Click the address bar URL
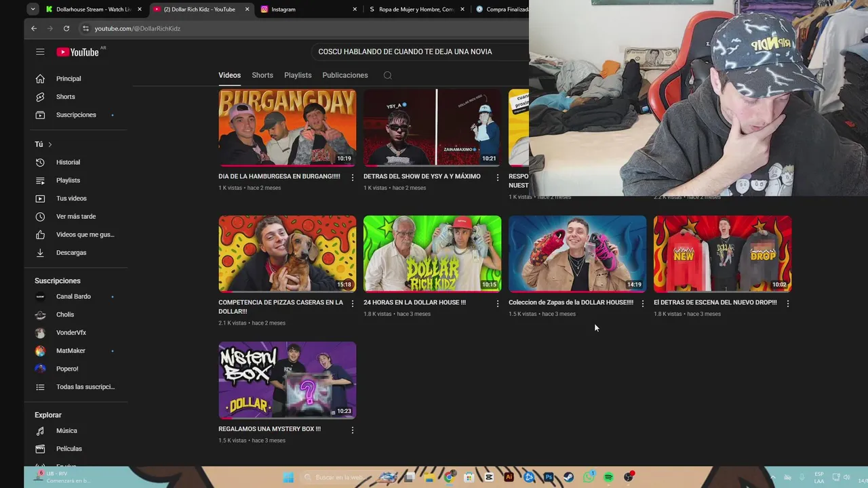Image resolution: width=868 pixels, height=488 pixels. click(x=138, y=28)
